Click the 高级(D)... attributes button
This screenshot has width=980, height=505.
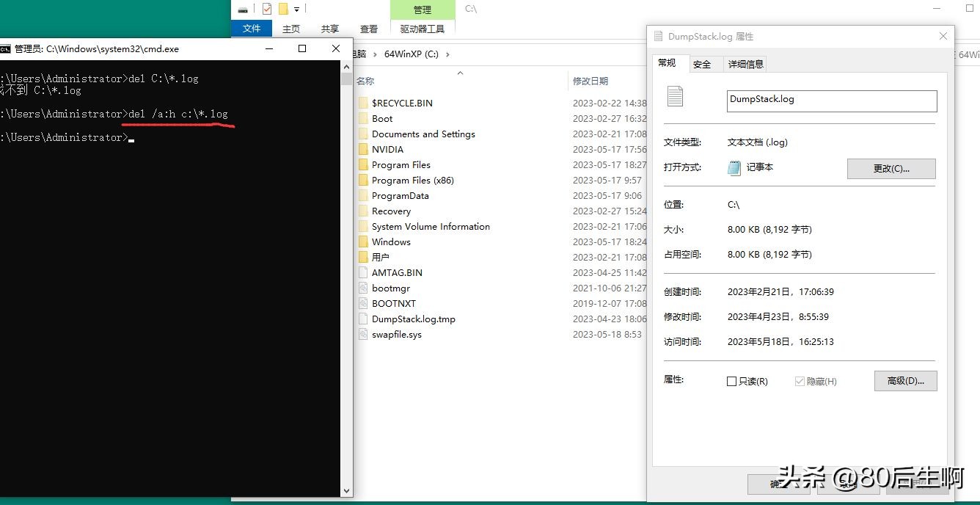905,380
